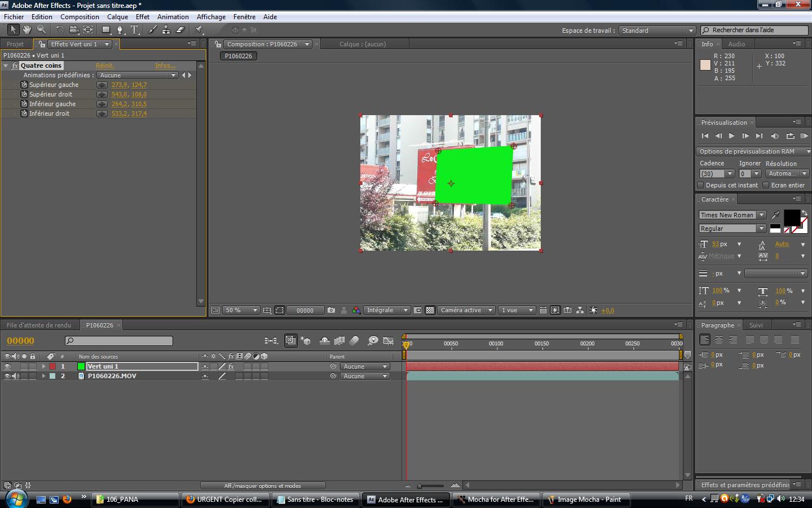Select the Eraser tool
This screenshot has width=812, height=508.
(x=180, y=30)
